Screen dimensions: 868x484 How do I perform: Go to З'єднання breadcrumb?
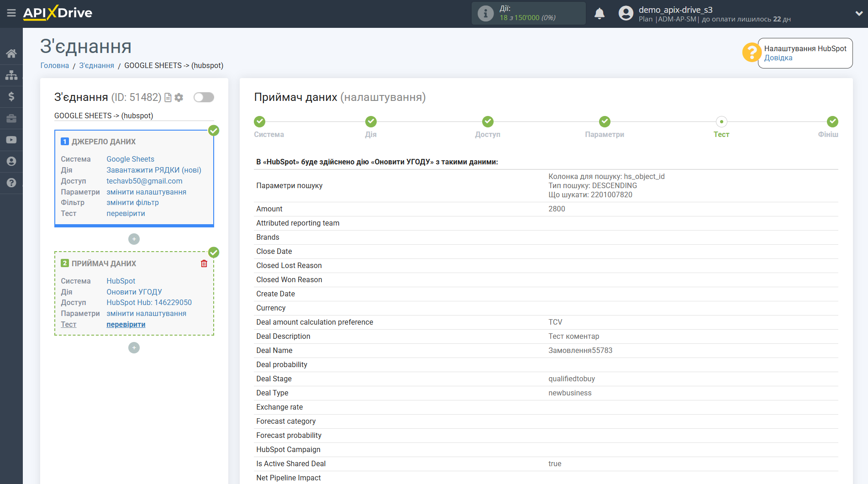point(97,65)
